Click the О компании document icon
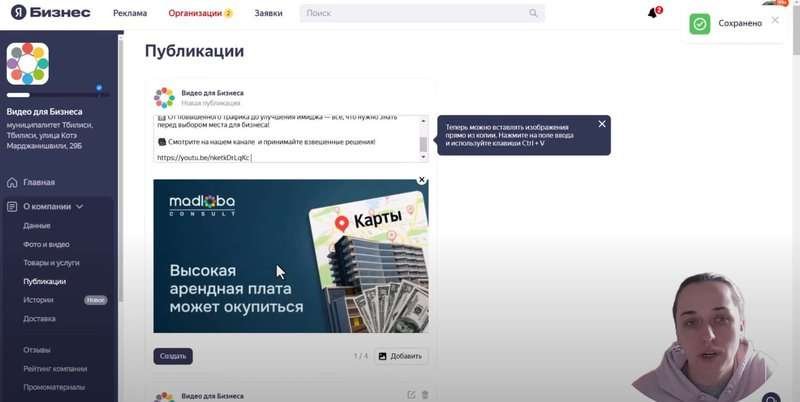 click(12, 207)
